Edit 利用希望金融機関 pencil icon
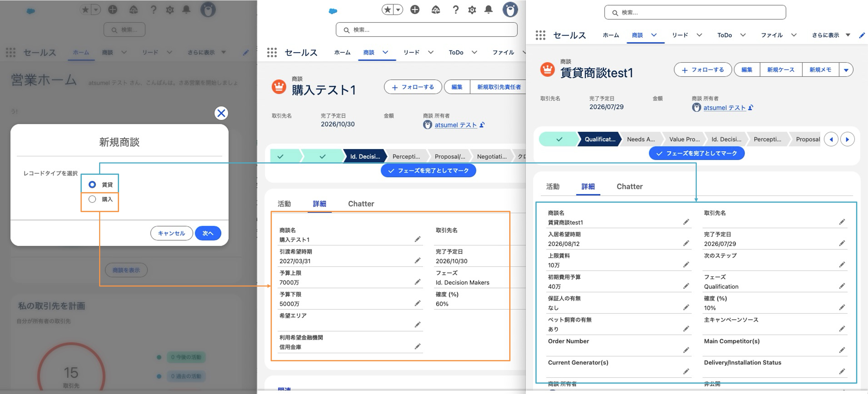 [417, 347]
